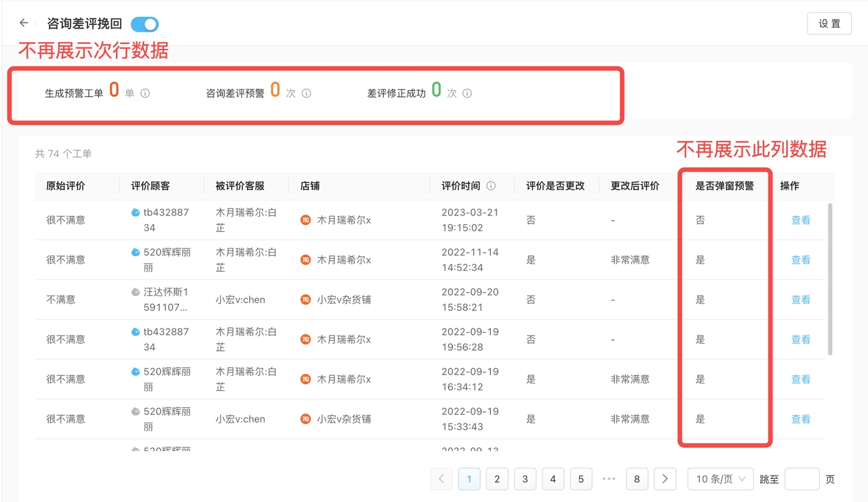Go to next page arrow
Screen dimensions: 868x502
[665, 479]
